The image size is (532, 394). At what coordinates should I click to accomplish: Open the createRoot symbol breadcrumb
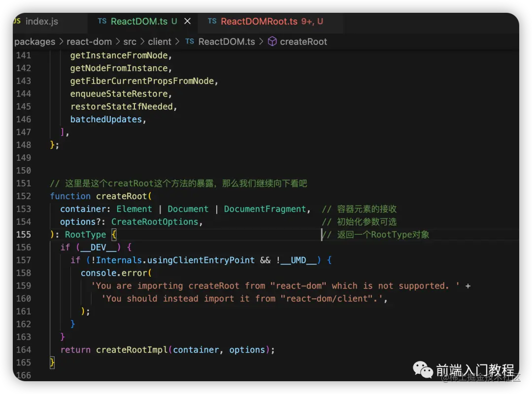pos(303,42)
